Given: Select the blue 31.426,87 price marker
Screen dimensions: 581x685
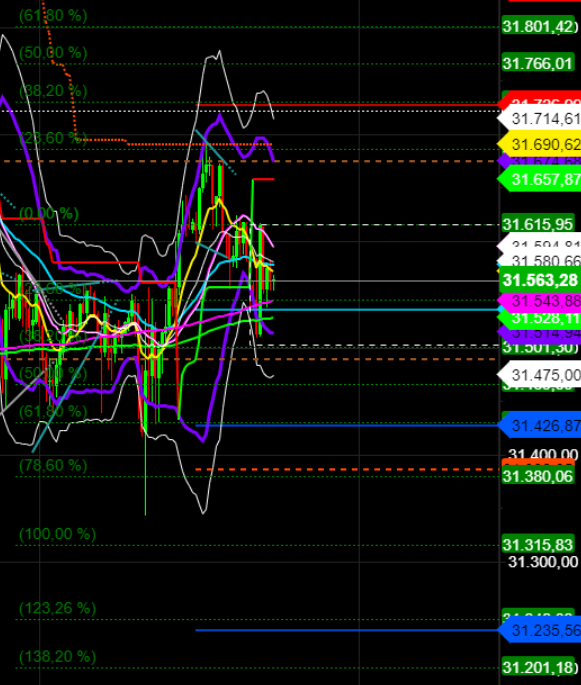Looking at the screenshot, I should coord(541,425).
